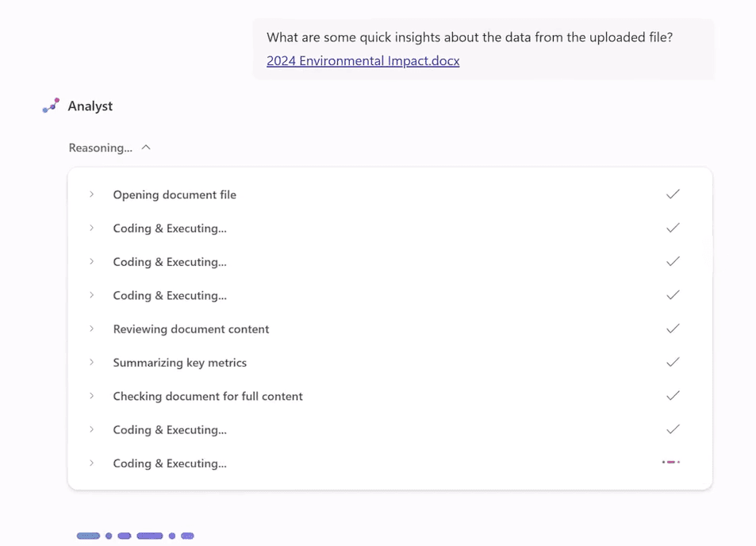The width and height of the screenshot is (756, 546).
Task: Expand the "Opening document file" step chevron
Action: point(92,194)
